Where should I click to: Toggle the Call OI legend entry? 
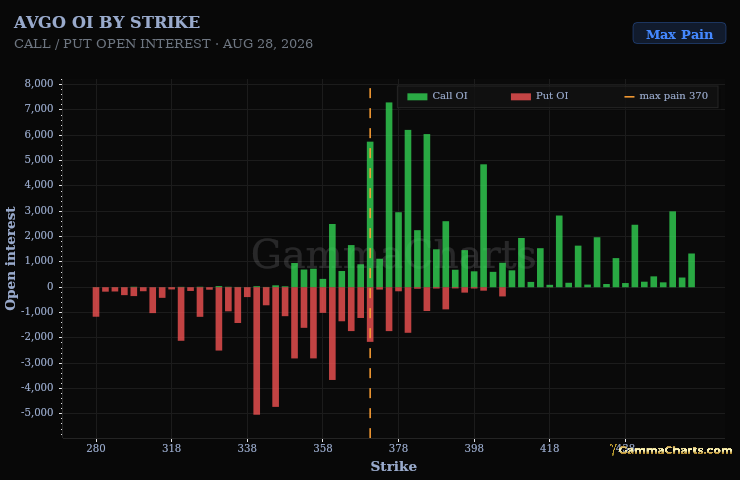[437, 96]
